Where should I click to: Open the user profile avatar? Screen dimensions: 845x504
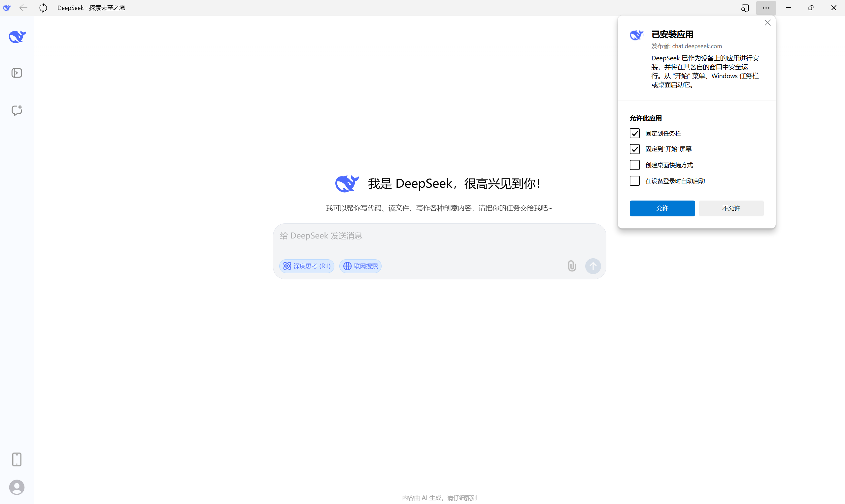(x=17, y=487)
